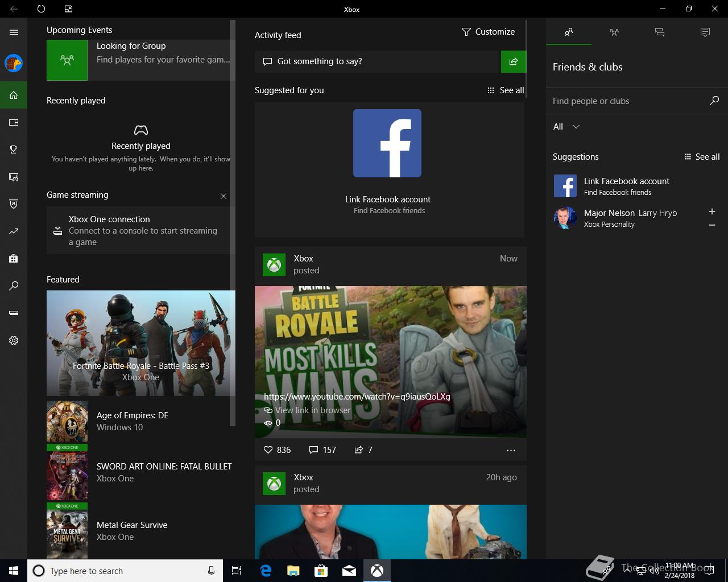Open File Explorer on taskbar

[x=293, y=571]
